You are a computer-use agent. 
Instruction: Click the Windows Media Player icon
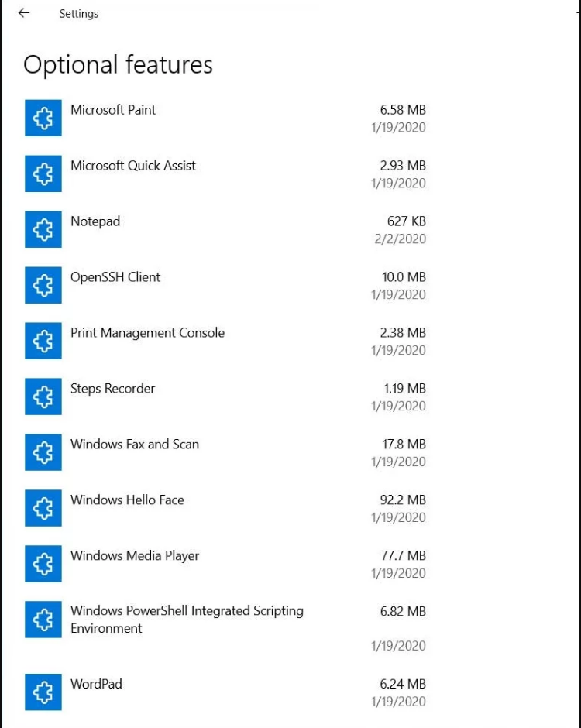point(43,564)
